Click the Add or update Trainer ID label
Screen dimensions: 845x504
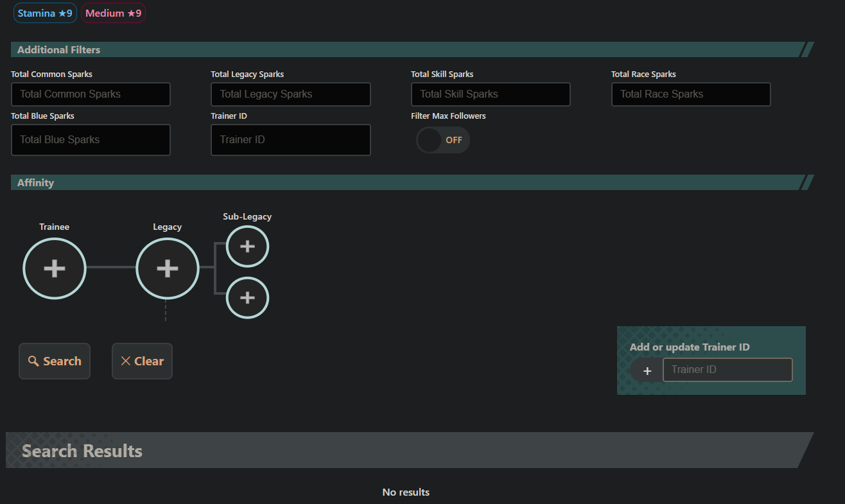click(x=690, y=347)
